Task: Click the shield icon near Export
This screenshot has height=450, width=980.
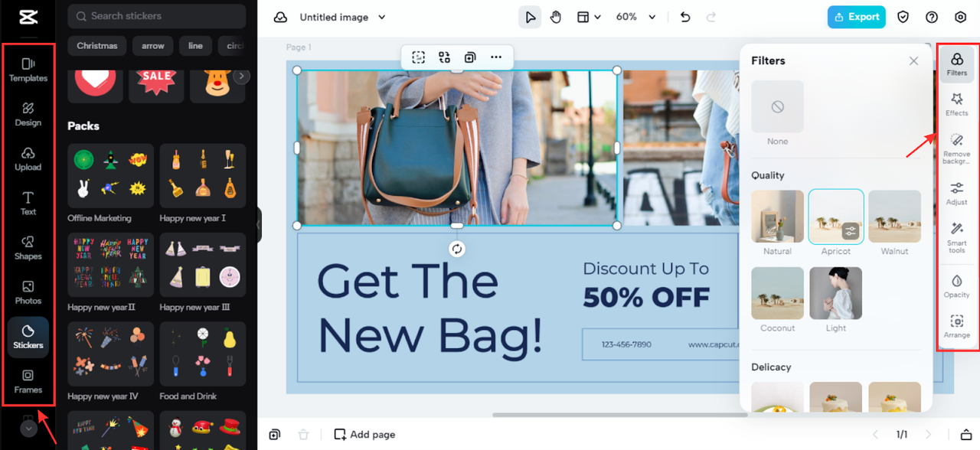Action: coord(903,17)
